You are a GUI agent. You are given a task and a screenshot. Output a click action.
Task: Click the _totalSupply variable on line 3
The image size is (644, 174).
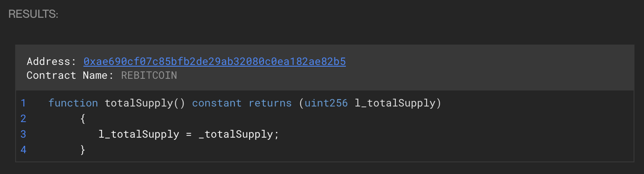point(235,134)
